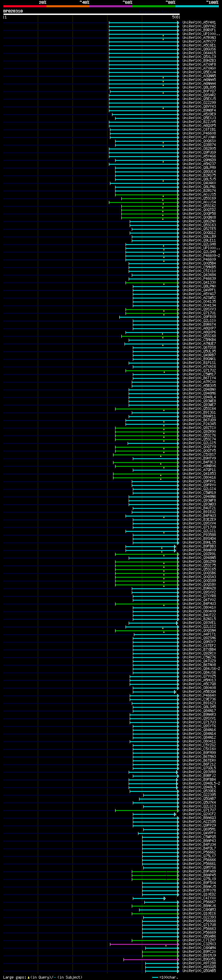Click the cyan alignment bar for UniRef100_A5Y4H1
The height and width of the screenshot is (980, 222).
point(144,23)
